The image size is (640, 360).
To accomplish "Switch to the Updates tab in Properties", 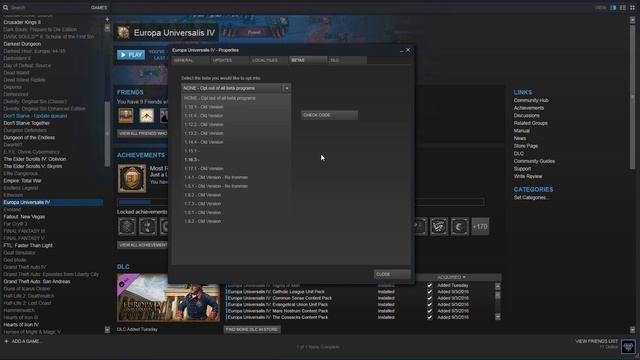I will (x=229, y=60).
